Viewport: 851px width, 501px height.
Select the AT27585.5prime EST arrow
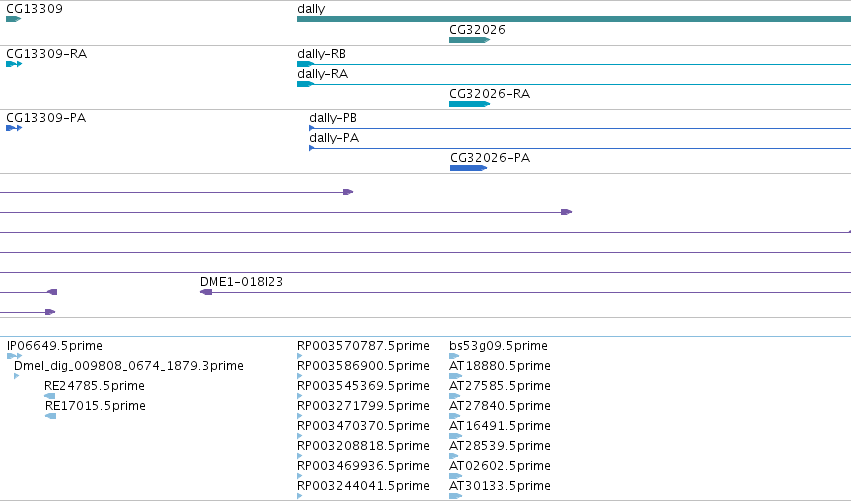tap(454, 396)
